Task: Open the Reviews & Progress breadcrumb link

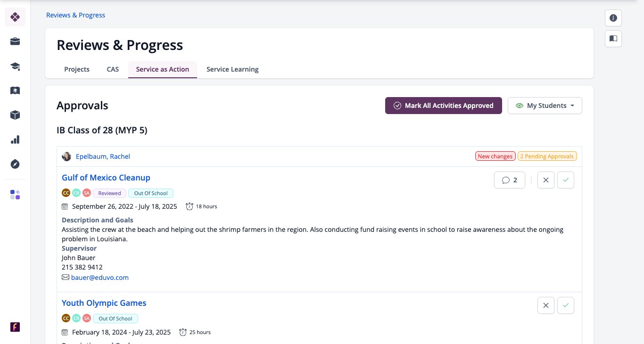Action: coord(75,15)
